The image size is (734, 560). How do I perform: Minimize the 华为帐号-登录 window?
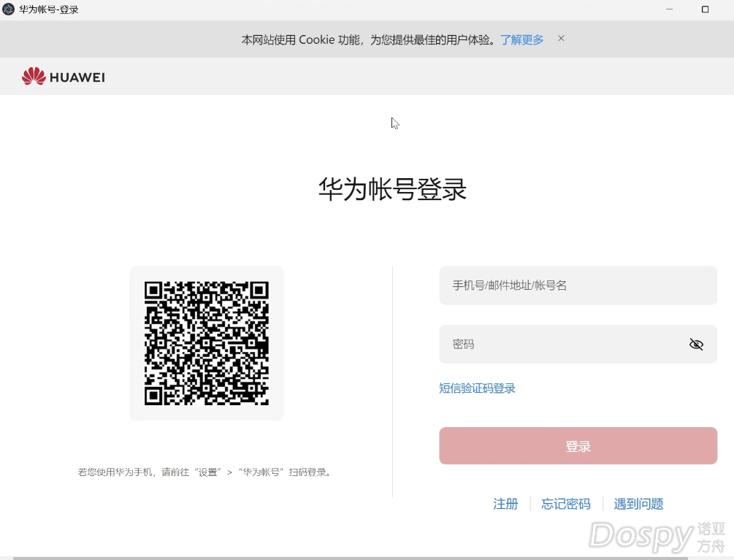click(x=670, y=9)
